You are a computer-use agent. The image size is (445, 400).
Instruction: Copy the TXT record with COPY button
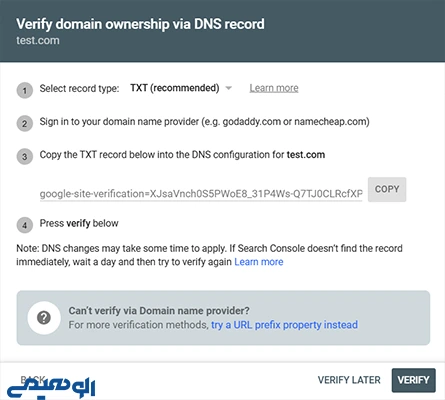387,189
